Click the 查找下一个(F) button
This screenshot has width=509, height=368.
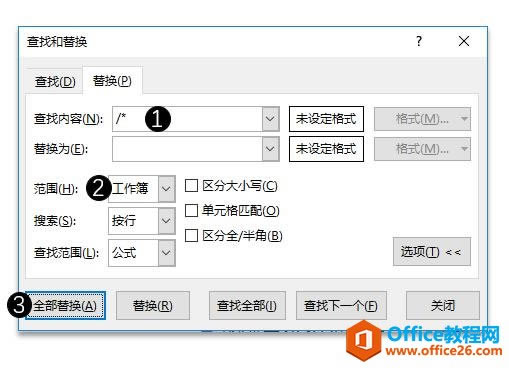pos(341,306)
